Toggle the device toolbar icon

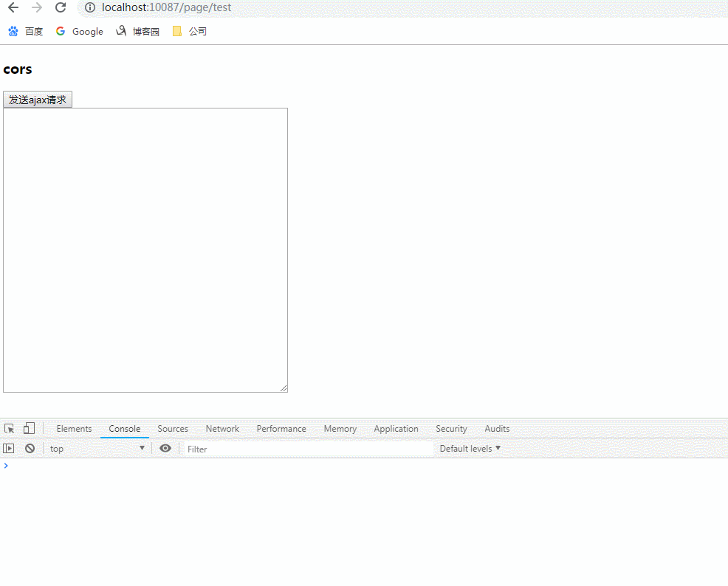tap(29, 428)
